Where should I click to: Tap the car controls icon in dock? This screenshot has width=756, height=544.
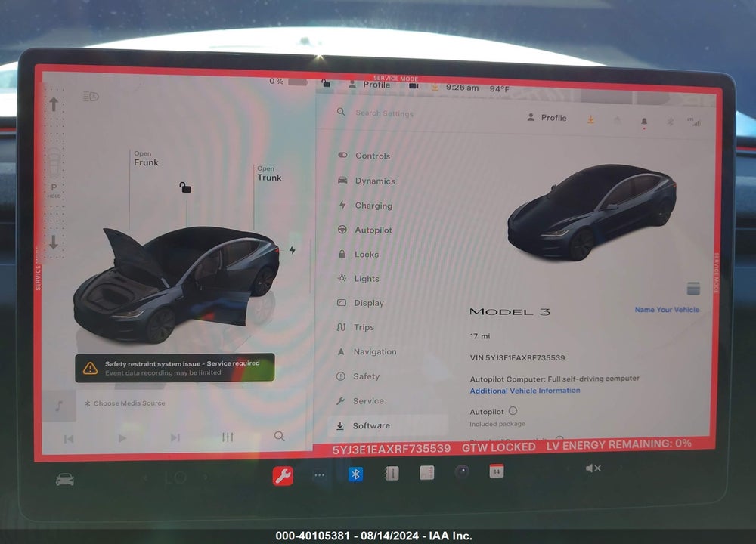[65, 480]
